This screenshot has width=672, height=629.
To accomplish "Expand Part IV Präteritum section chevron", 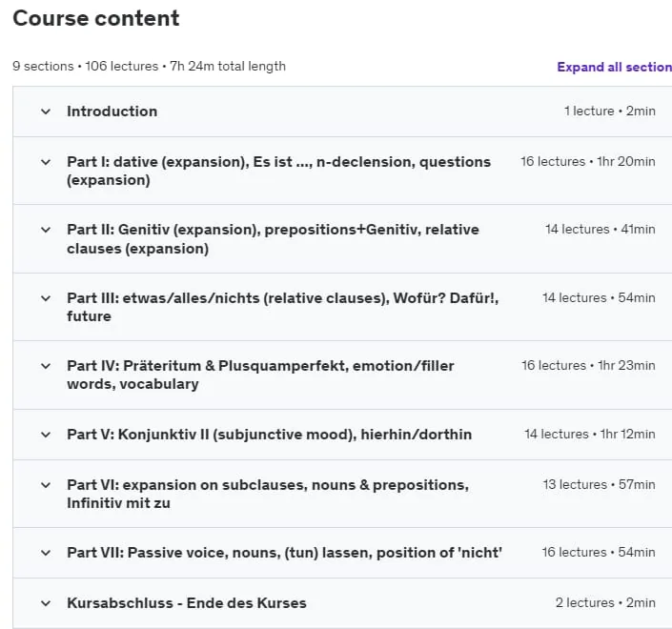I will click(x=46, y=366).
